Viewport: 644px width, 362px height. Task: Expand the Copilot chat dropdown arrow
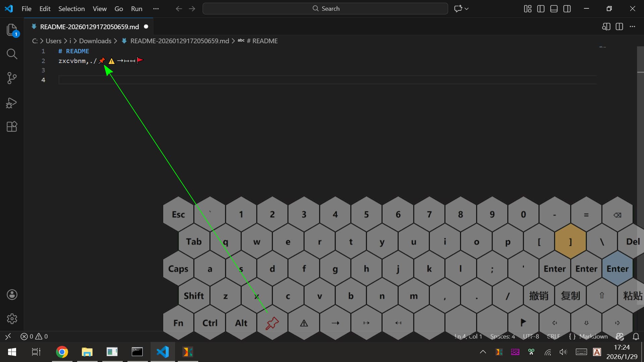467,9
